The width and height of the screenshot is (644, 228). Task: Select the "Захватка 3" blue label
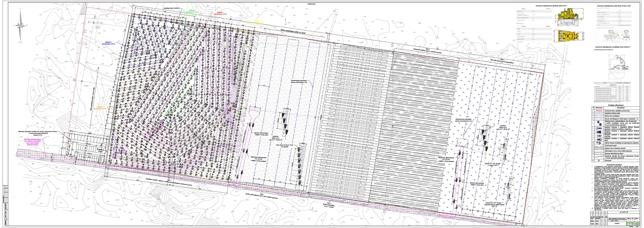(x=110, y=43)
